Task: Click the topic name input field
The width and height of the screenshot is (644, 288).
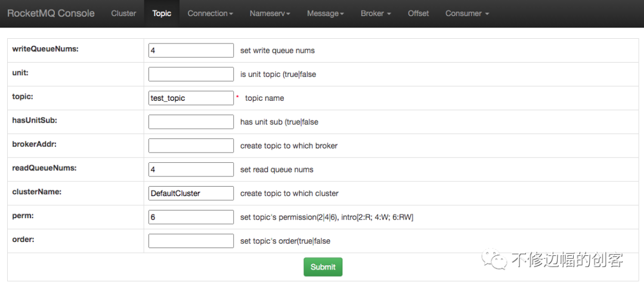Action: 191,98
